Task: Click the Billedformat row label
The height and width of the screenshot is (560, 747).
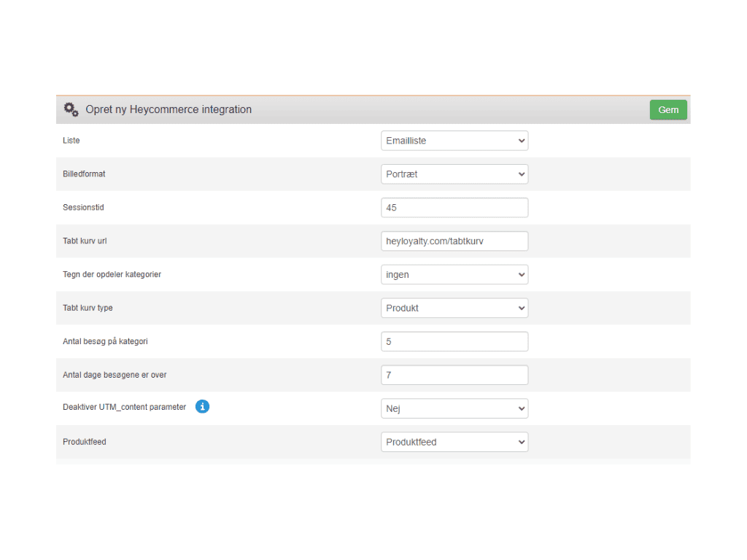Action: coord(84,174)
